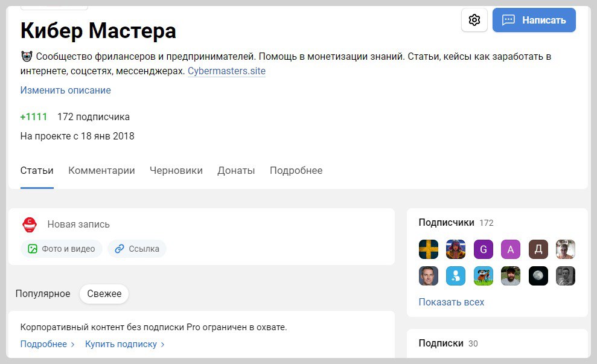The image size is (597, 364).
Task: Click Изменить описание link
Action: (x=65, y=90)
